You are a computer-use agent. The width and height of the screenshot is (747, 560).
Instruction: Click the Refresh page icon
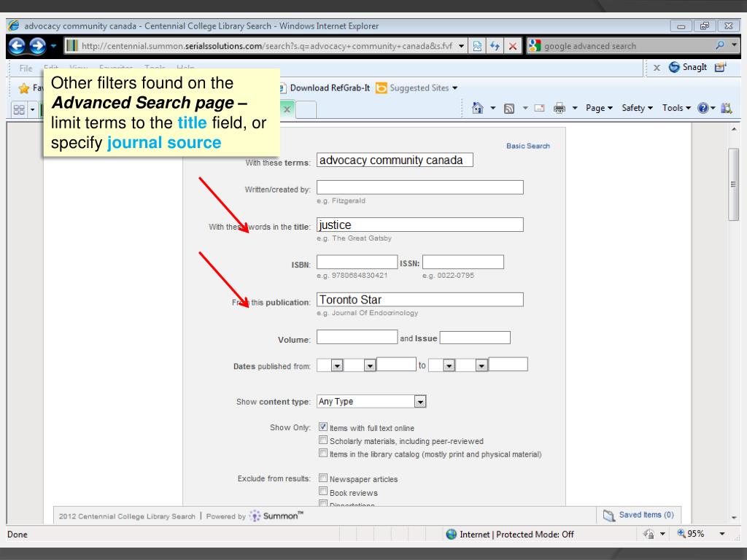tap(495, 46)
